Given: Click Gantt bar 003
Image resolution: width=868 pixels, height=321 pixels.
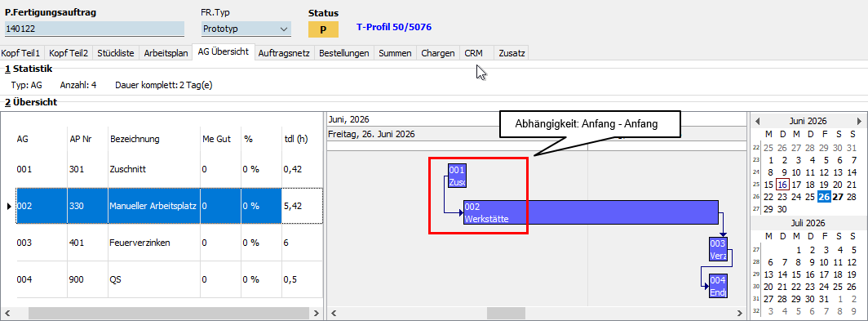Looking at the screenshot, I should [x=718, y=249].
